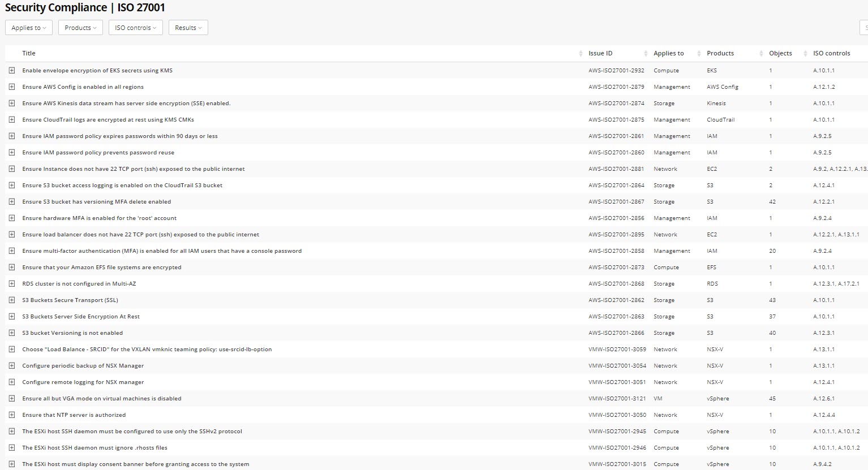Viewport: 868px width, 470px height.
Task: Open the Products filter dropdown
Action: (x=80, y=28)
